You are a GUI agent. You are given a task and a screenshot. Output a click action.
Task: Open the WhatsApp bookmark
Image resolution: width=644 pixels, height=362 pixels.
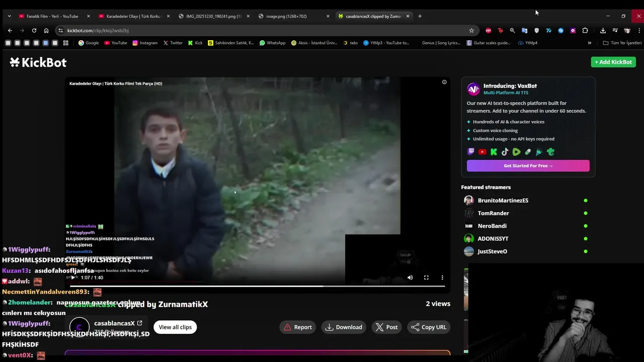click(272, 43)
